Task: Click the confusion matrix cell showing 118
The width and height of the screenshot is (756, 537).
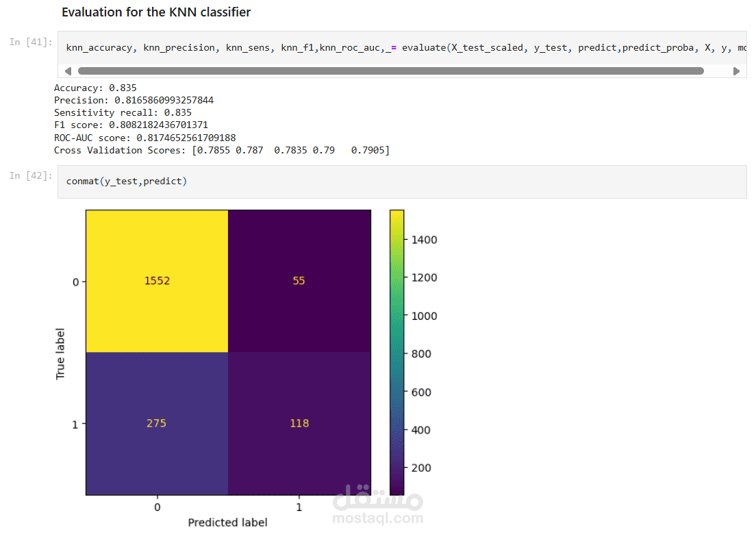Action: click(299, 423)
